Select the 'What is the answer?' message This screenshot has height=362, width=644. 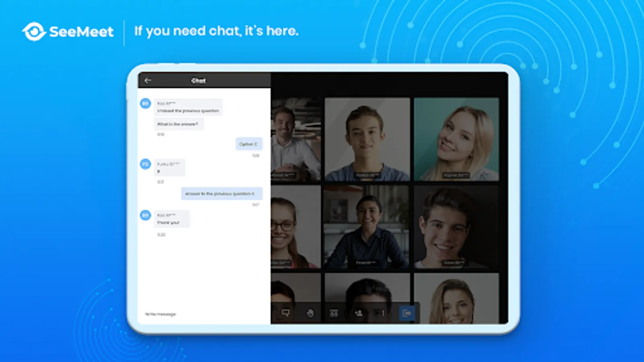(x=178, y=124)
